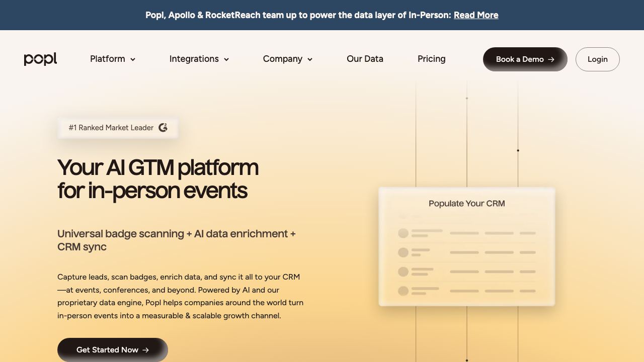Expand the Integrations menu chevron

(226, 59)
